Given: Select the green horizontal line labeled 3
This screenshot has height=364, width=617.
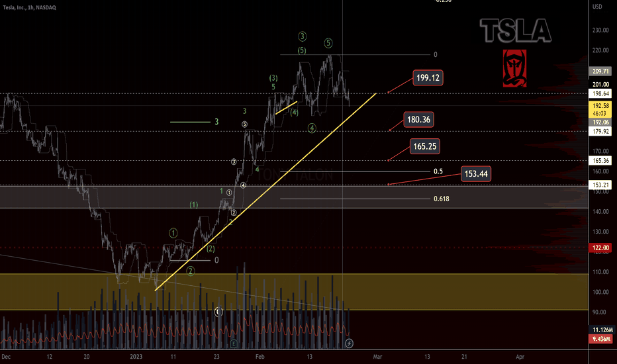Looking at the screenshot, I should pos(190,122).
